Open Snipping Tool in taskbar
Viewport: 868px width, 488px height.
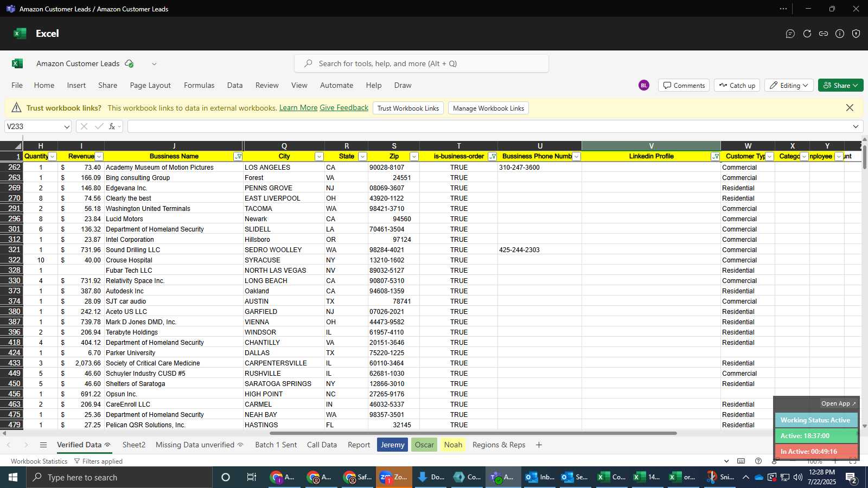(x=720, y=477)
